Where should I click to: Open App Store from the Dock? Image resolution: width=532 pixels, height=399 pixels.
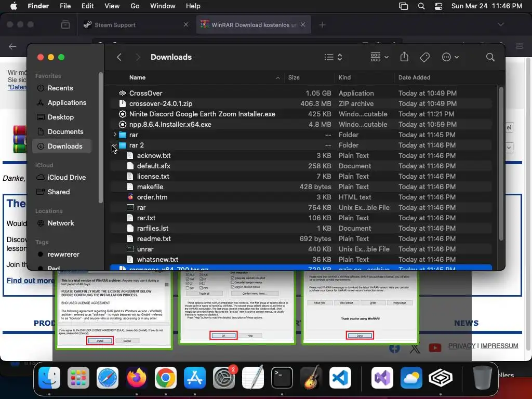click(x=195, y=378)
